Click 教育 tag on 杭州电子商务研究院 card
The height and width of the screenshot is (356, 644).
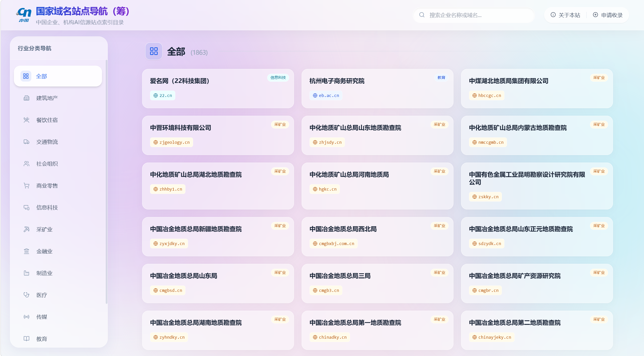pyautogui.click(x=441, y=78)
